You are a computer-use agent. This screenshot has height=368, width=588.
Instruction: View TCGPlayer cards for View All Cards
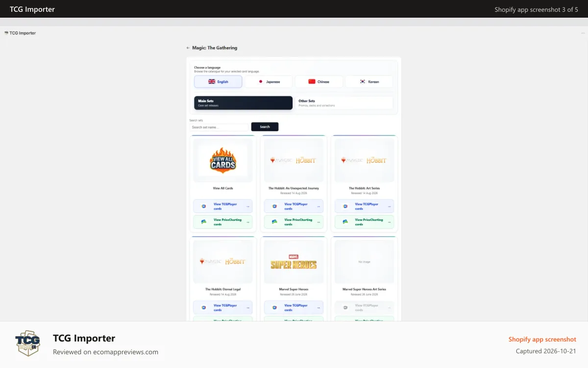[223, 206]
